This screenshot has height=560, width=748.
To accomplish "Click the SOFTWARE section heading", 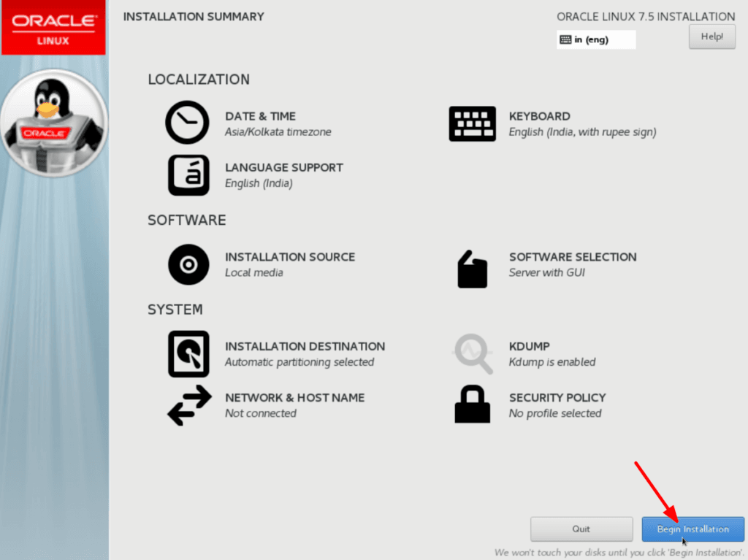I will pyautogui.click(x=187, y=220).
